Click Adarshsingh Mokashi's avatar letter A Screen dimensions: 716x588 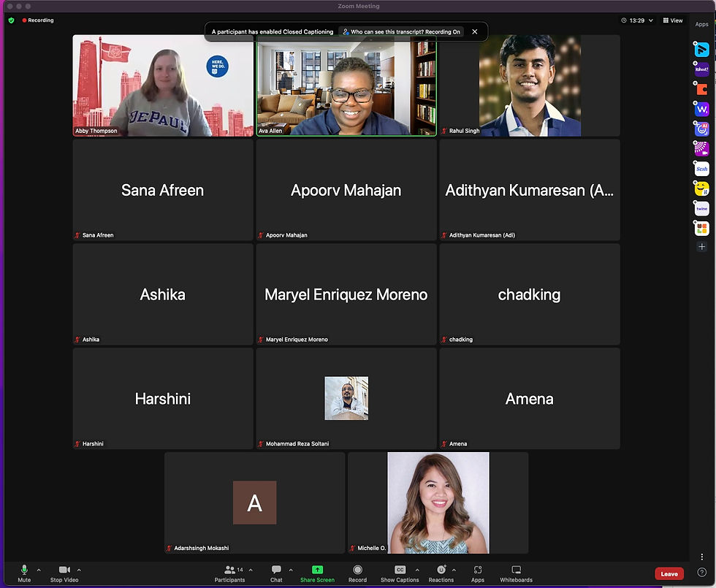tap(254, 503)
